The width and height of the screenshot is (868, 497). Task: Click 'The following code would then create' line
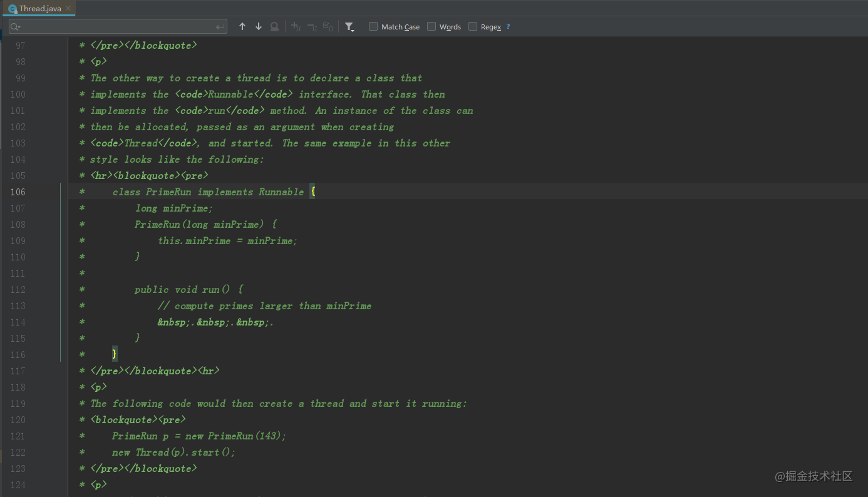coord(279,403)
